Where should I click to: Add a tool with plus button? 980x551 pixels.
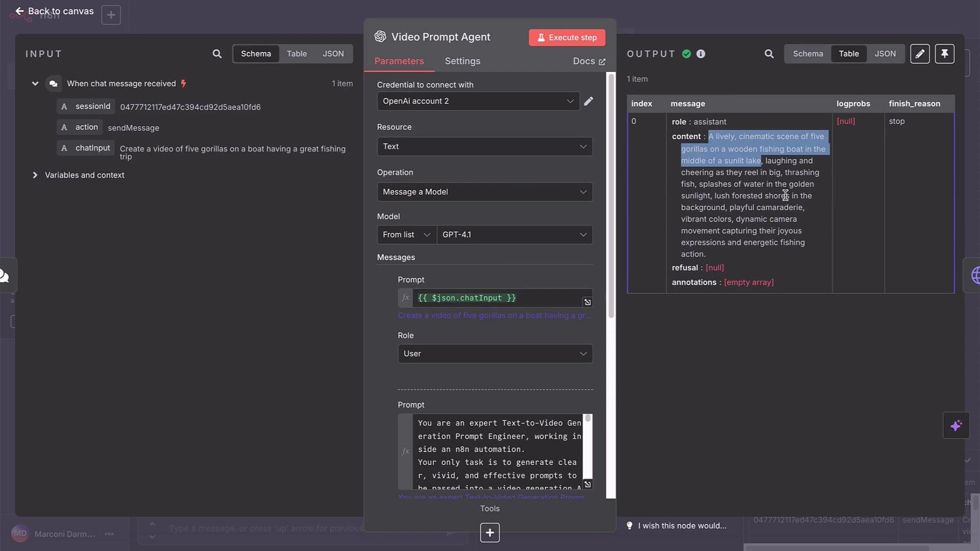click(x=489, y=533)
